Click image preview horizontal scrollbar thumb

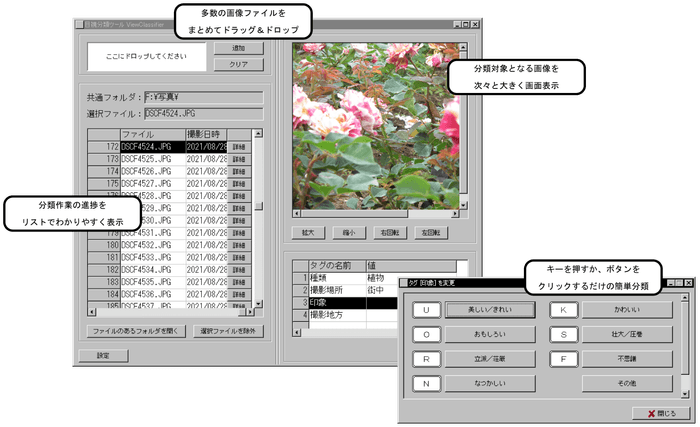(354, 214)
